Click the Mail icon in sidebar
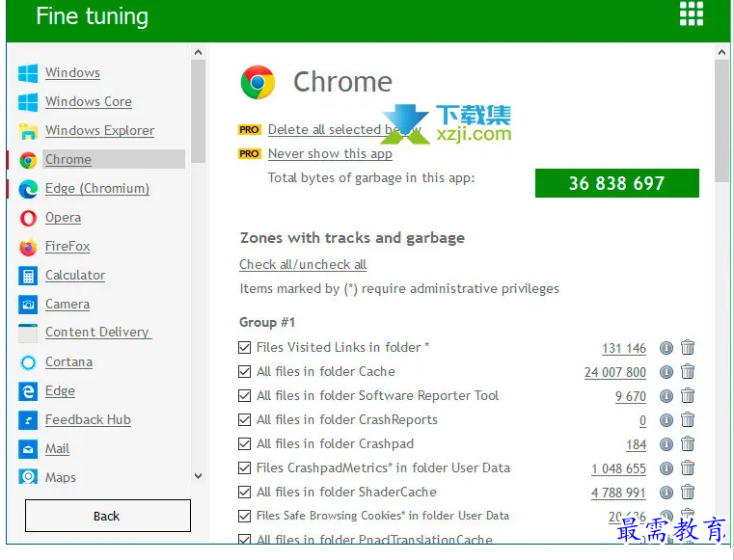The width and height of the screenshot is (734, 560). pos(28,449)
